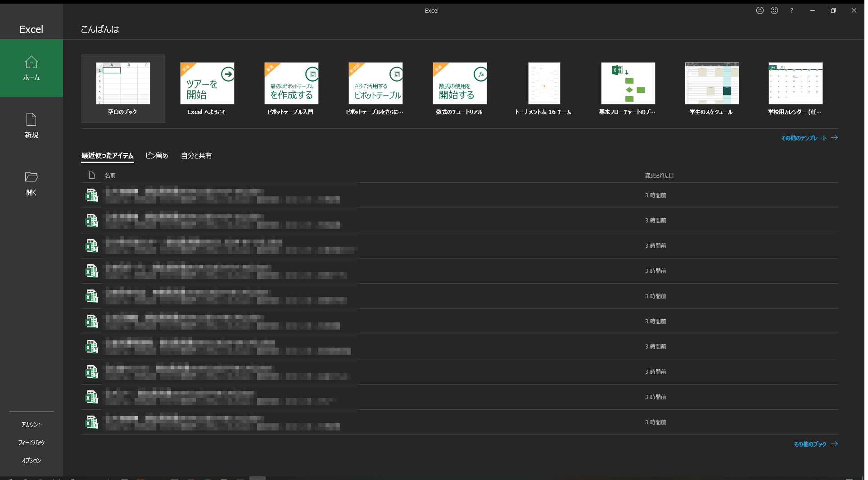This screenshot has width=868, height=480.
Task: Create a 空白のブック blank workbook
Action: coord(123,89)
